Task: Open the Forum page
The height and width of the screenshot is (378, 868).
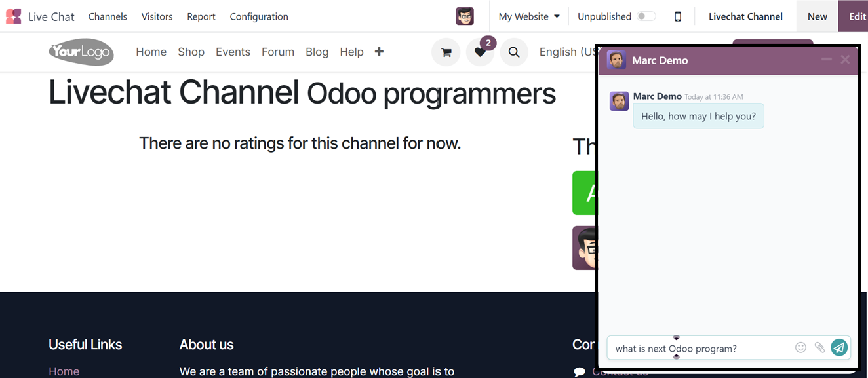Action: tap(278, 52)
